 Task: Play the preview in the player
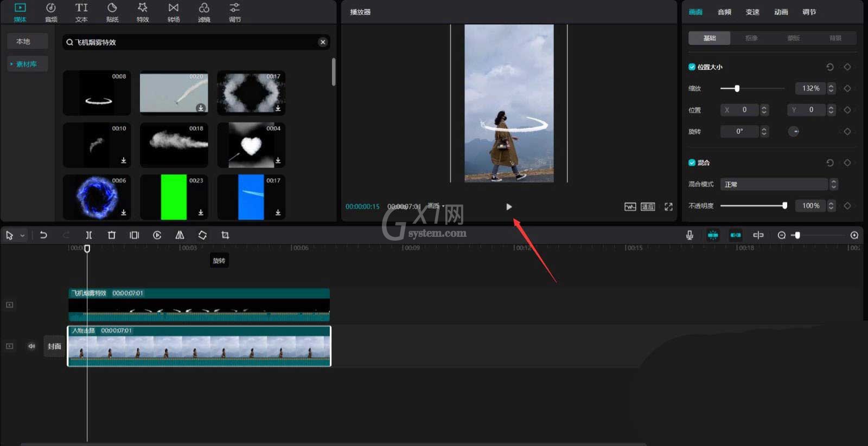(x=509, y=206)
